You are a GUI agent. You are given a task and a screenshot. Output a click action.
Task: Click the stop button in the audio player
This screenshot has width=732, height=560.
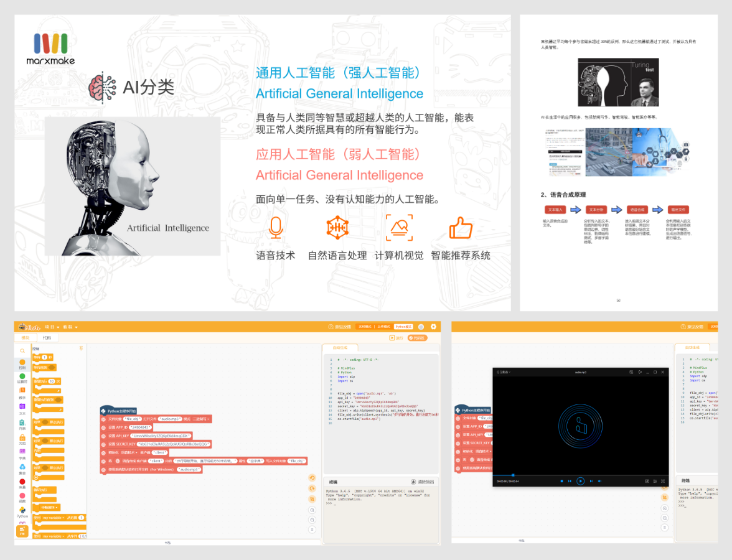coord(561,481)
